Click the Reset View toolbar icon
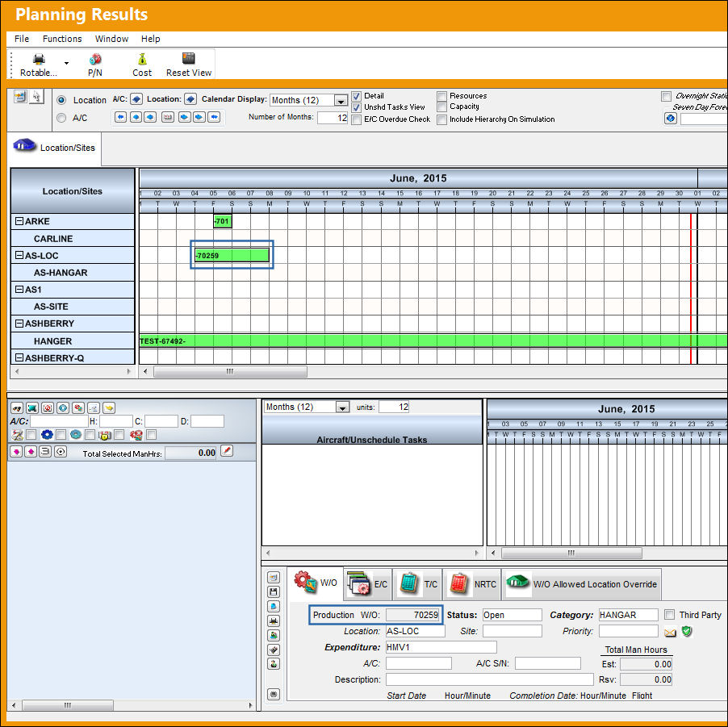 (x=189, y=65)
